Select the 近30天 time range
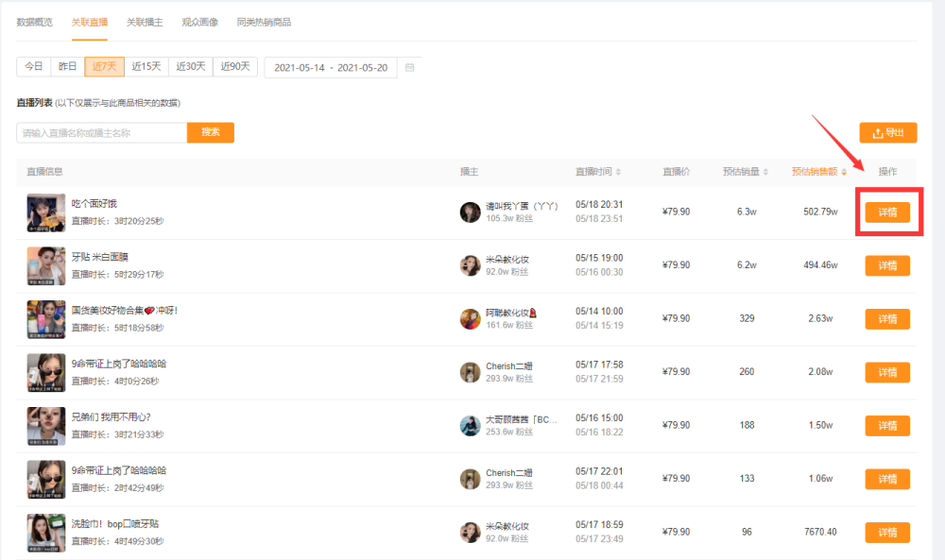945x560 pixels. pyautogui.click(x=191, y=66)
